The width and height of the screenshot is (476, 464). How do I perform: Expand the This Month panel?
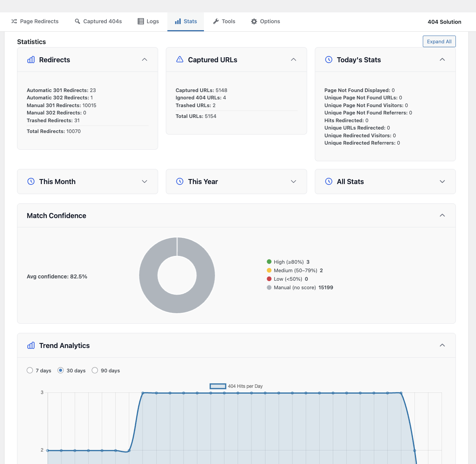pyautogui.click(x=144, y=182)
